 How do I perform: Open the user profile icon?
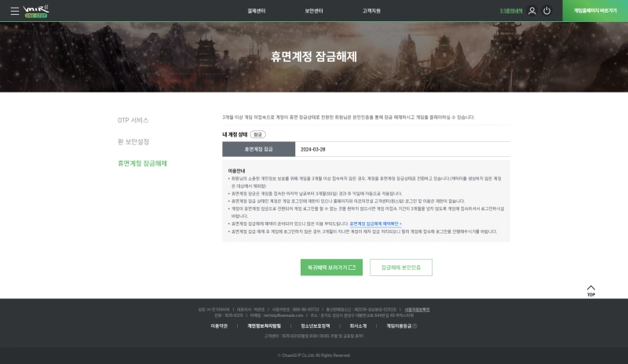pos(532,11)
